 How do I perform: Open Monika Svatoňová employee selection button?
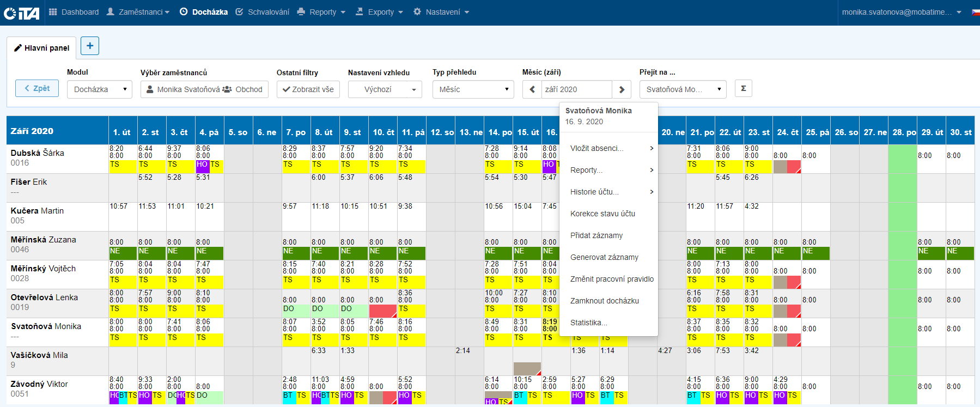(x=204, y=89)
